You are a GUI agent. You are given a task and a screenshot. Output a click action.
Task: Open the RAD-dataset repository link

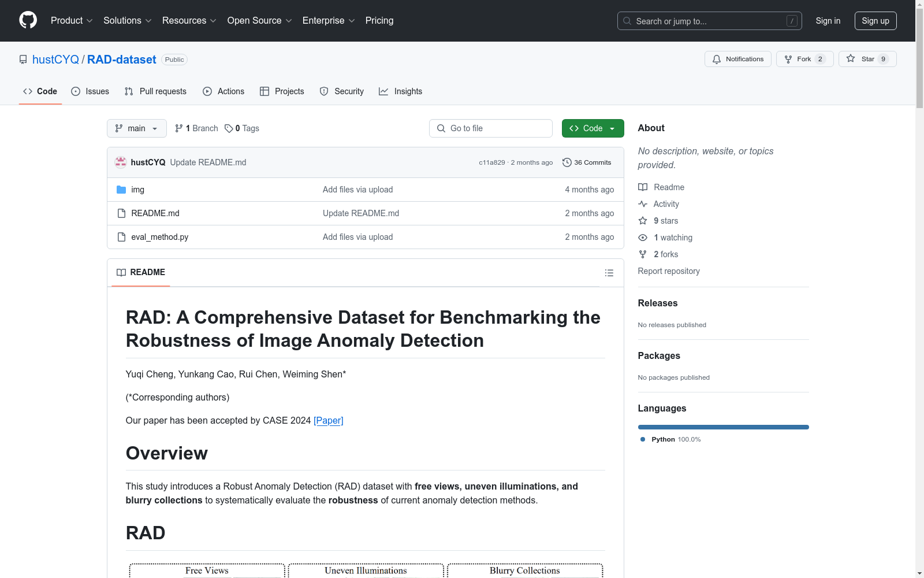coord(121,60)
